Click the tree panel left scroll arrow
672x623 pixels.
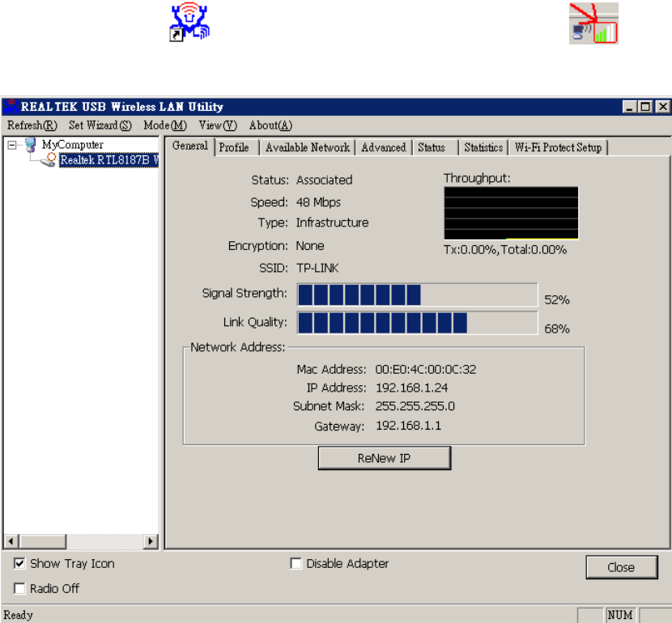click(11, 541)
